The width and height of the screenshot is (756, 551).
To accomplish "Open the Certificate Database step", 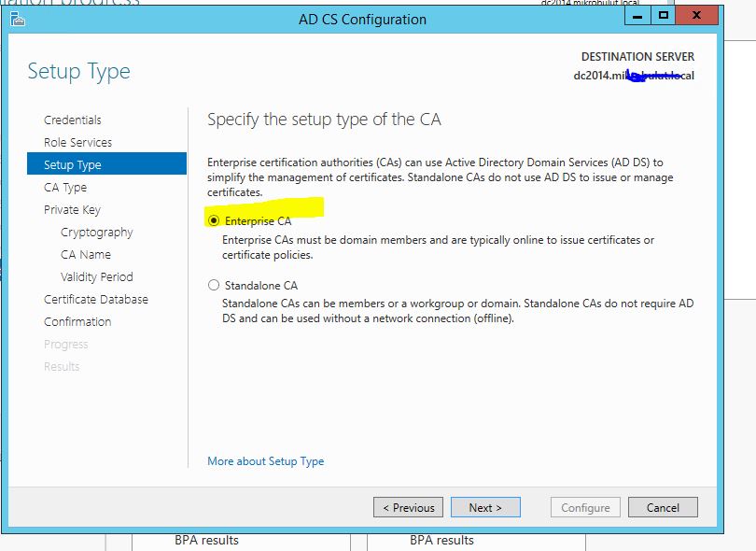I will pyautogui.click(x=95, y=299).
